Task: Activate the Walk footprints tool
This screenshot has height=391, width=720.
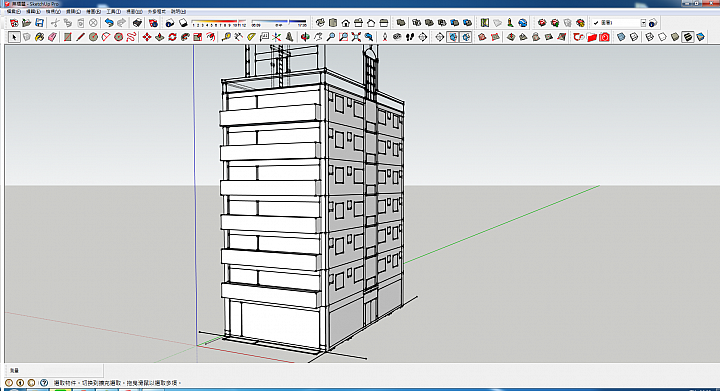Action: click(410, 37)
